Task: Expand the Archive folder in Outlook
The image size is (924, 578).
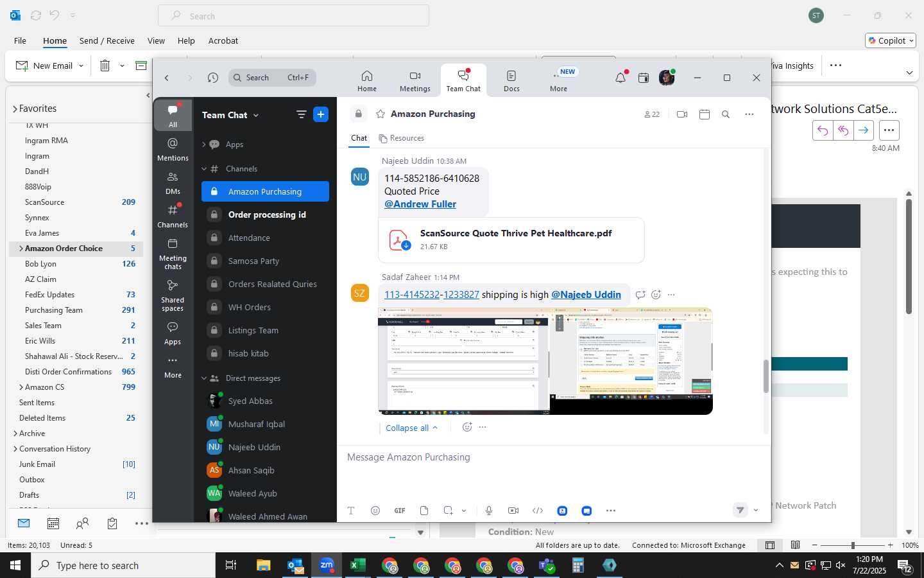Action: tap(15, 433)
